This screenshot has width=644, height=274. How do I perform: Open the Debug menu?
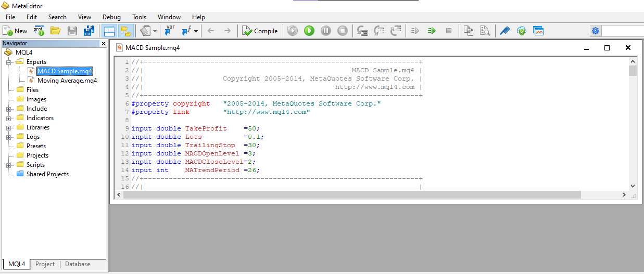pyautogui.click(x=111, y=17)
